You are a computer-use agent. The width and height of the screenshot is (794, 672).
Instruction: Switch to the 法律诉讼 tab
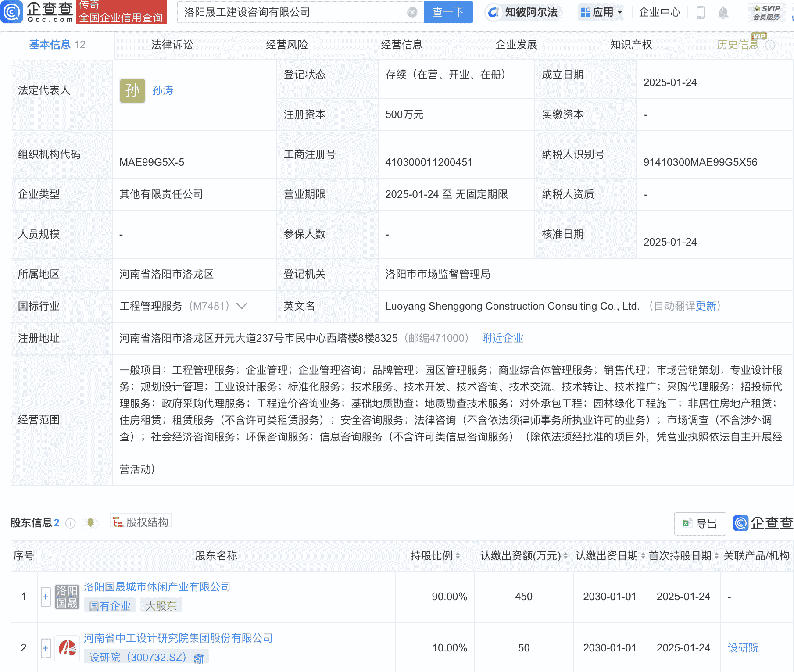tap(172, 44)
